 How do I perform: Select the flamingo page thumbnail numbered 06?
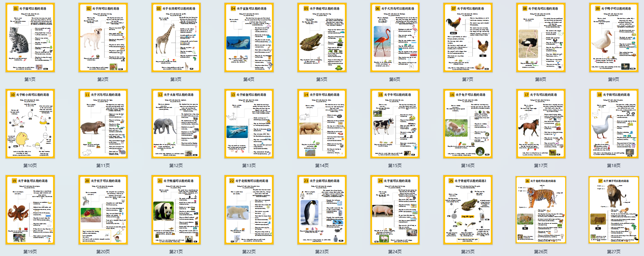coord(395,37)
